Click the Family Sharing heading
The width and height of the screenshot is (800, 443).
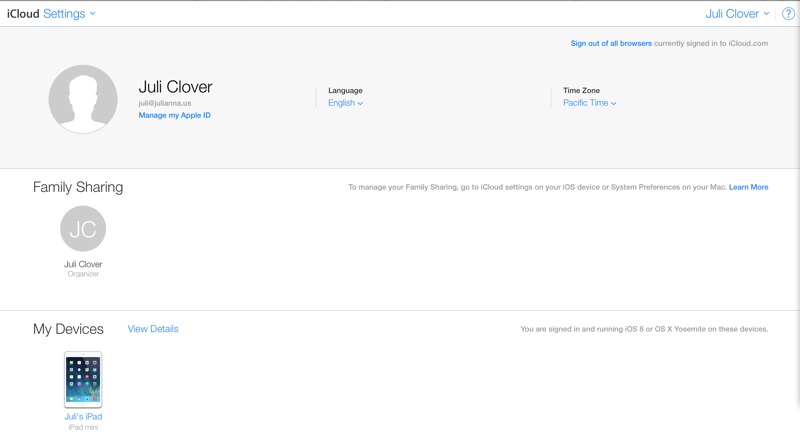click(x=78, y=187)
